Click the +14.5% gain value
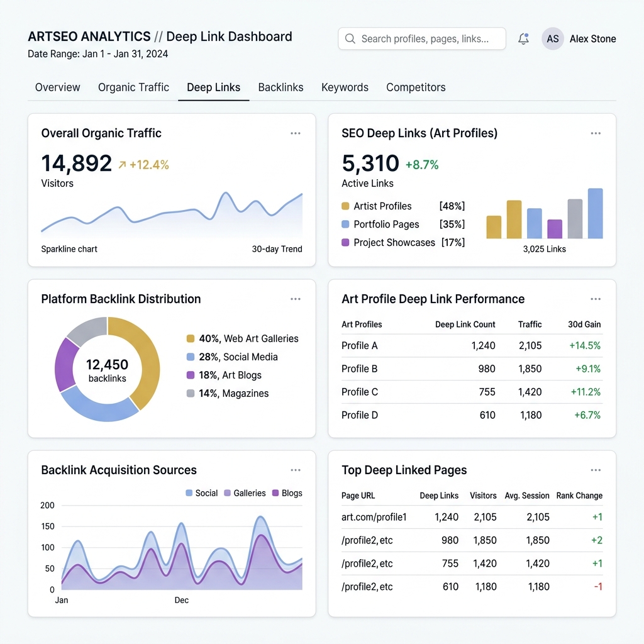Image resolution: width=644 pixels, height=644 pixels. pyautogui.click(x=585, y=345)
